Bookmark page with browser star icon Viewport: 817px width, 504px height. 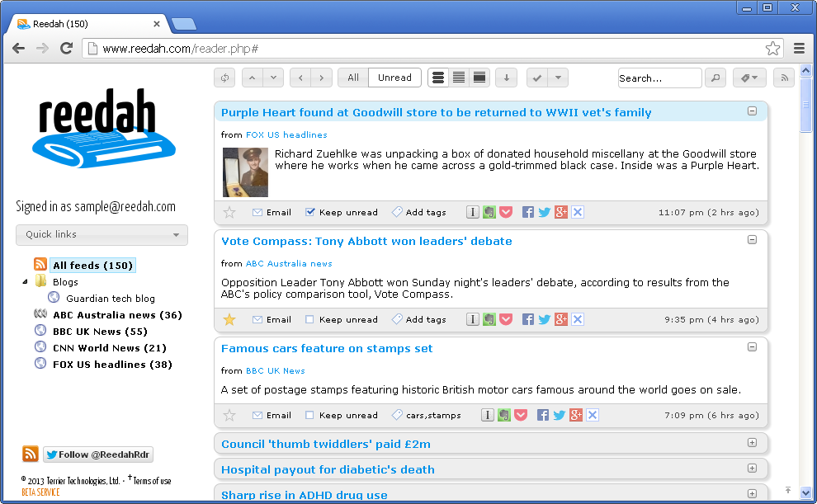(772, 49)
